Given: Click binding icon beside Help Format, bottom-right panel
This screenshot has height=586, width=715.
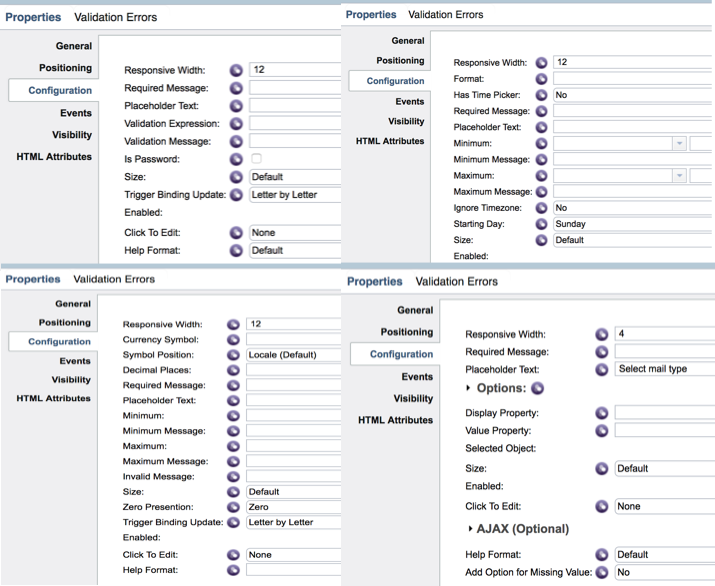Looking at the screenshot, I should [601, 555].
